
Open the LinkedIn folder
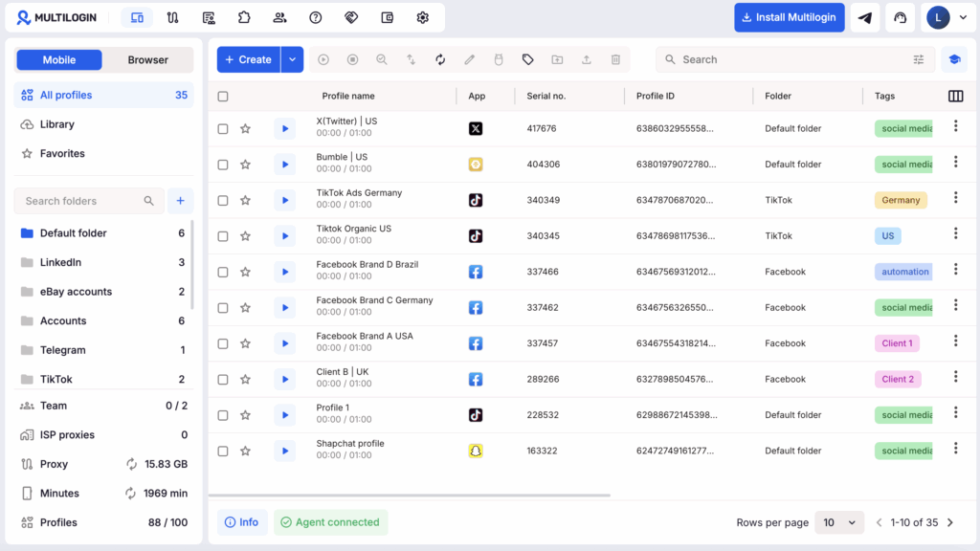coord(102,262)
